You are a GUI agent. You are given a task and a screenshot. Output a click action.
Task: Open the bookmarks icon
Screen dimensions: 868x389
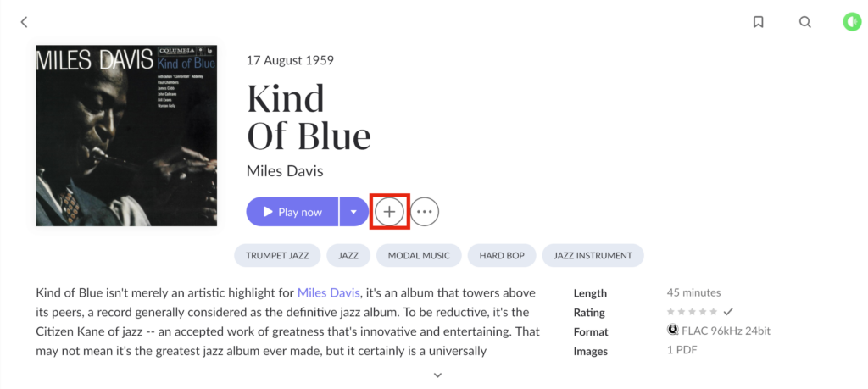tap(759, 22)
